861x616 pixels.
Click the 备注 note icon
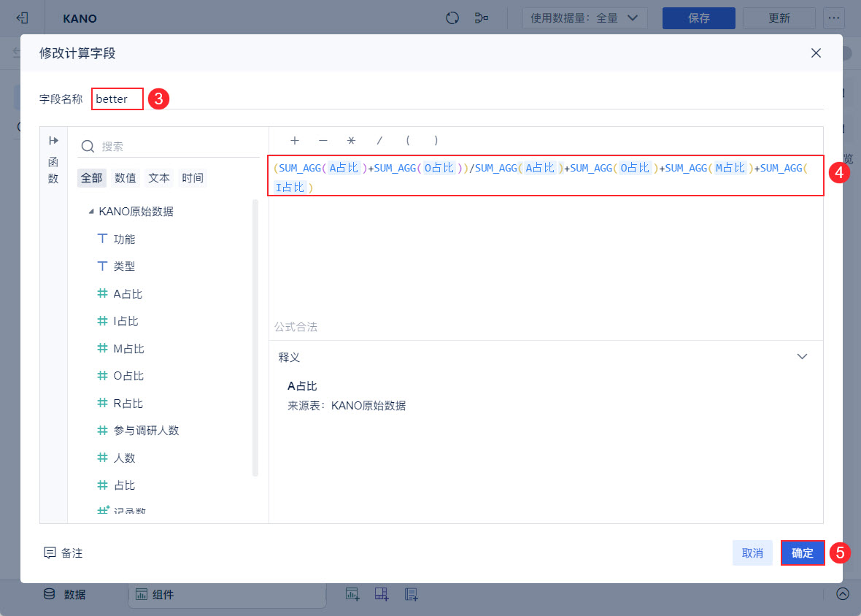(x=50, y=553)
